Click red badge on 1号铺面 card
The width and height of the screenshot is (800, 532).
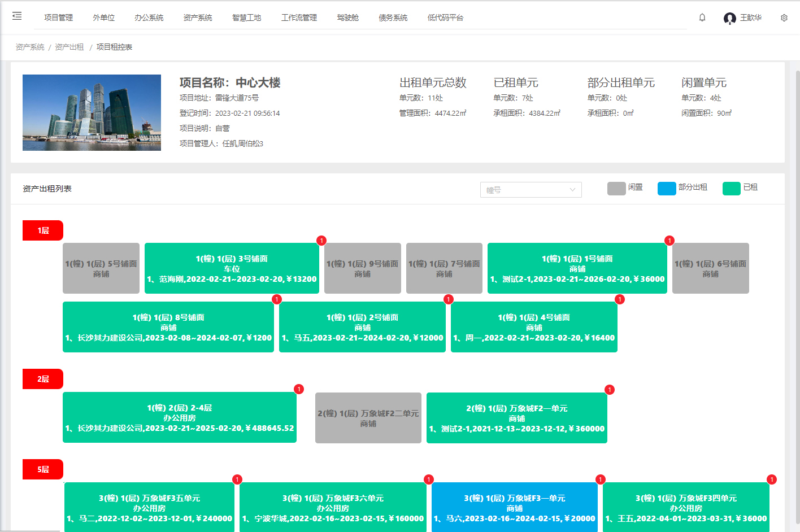pos(669,241)
